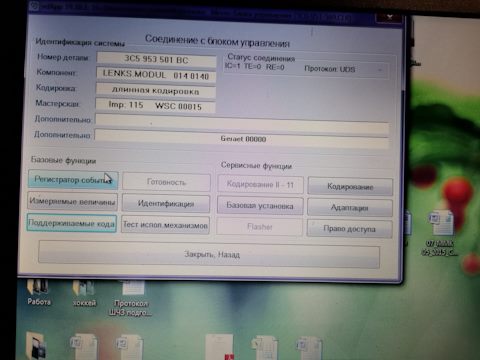Screen dimensions: 480x360
Task: Select the хоккей desktop folder icon
Action: pyautogui.click(x=84, y=292)
